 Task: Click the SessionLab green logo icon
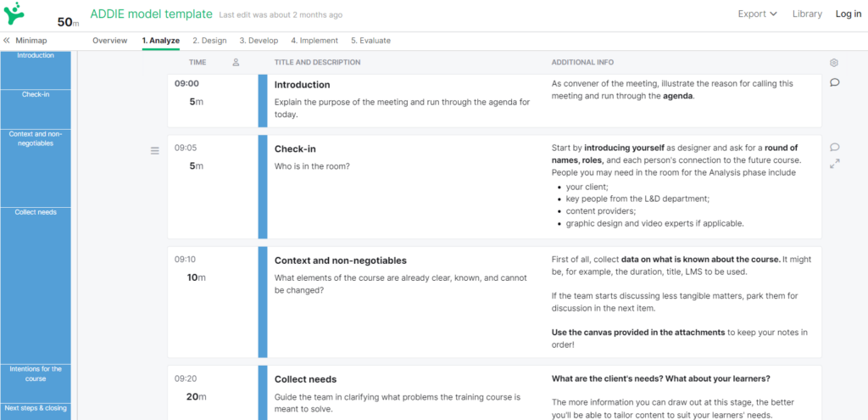(14, 14)
